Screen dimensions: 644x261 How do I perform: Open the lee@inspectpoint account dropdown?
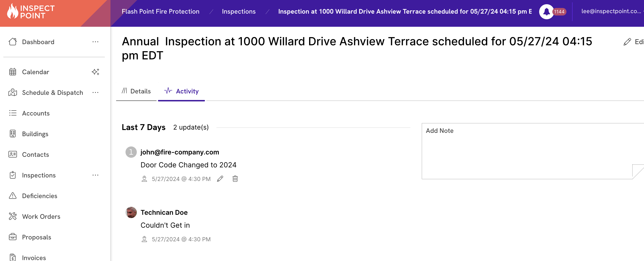point(611,11)
